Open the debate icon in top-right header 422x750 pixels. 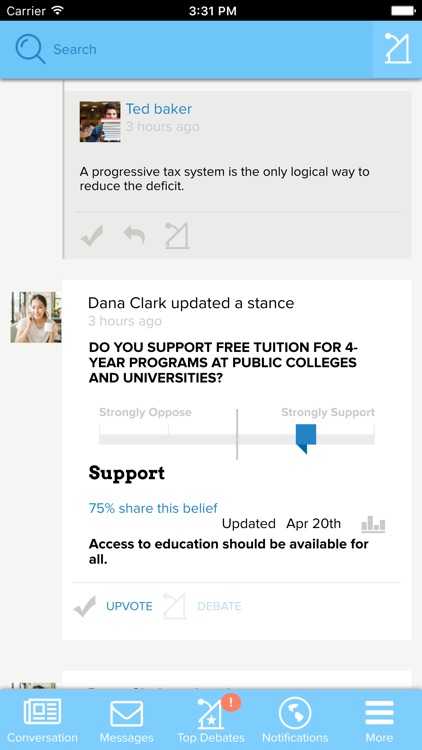(x=398, y=48)
